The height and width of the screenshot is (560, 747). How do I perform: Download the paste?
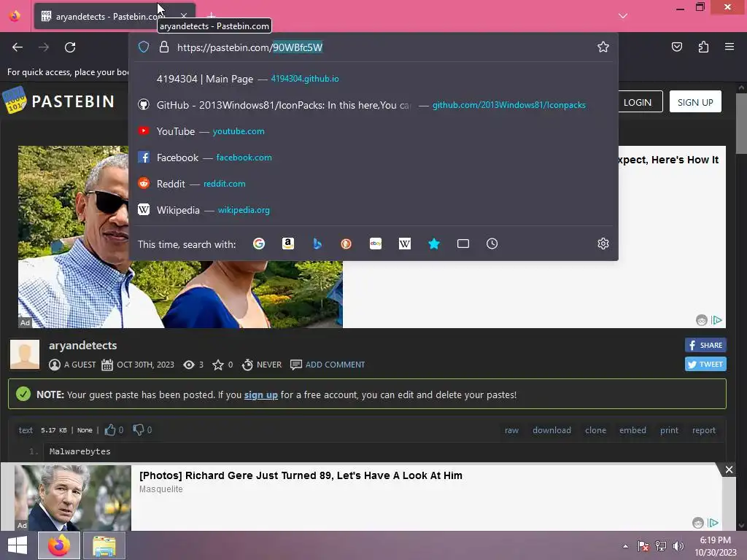pos(551,430)
